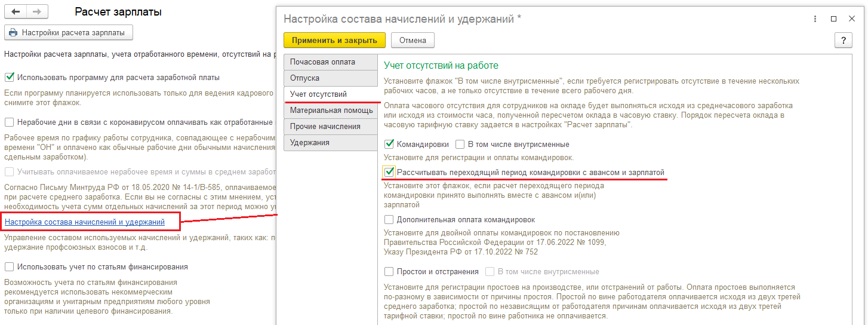Click the forward navigation arrow
Viewport: 868px width, 325px height.
[x=37, y=12]
